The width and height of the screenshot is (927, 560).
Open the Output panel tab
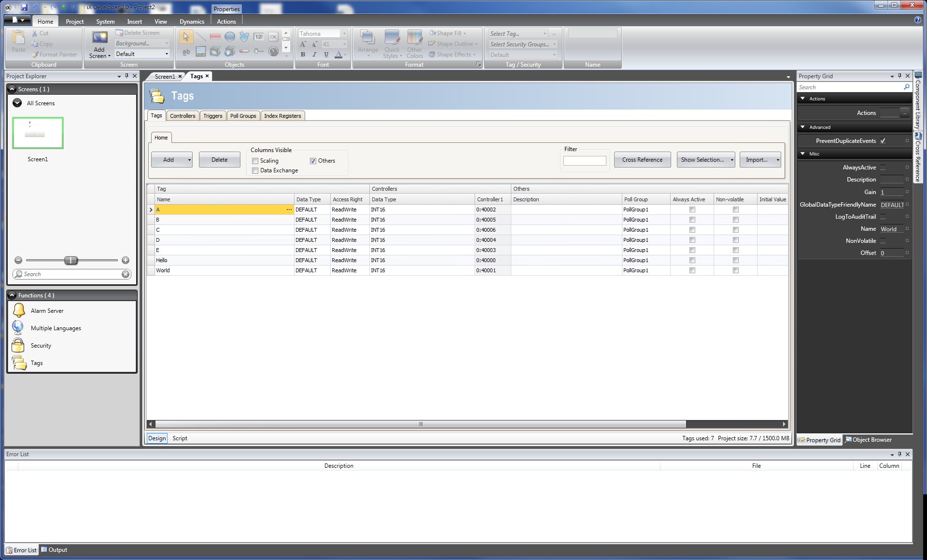[x=54, y=550]
